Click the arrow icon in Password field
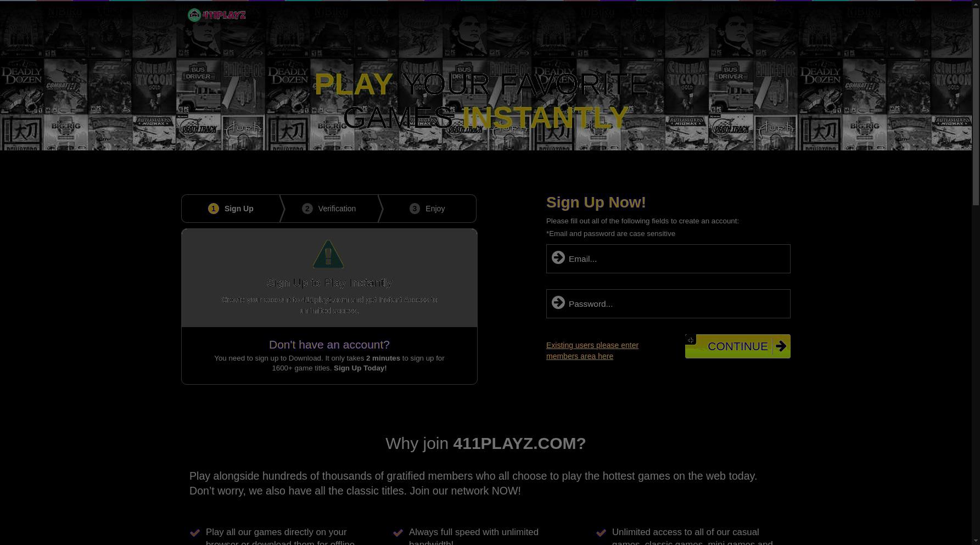Screen dimensions: 980x545 [x=558, y=302]
